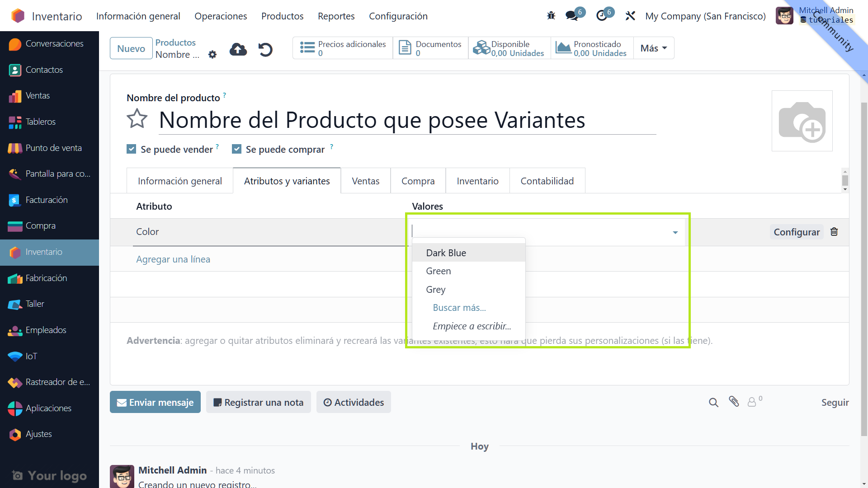868x488 pixels.
Task: Click Agregar una línea link
Action: (x=173, y=259)
